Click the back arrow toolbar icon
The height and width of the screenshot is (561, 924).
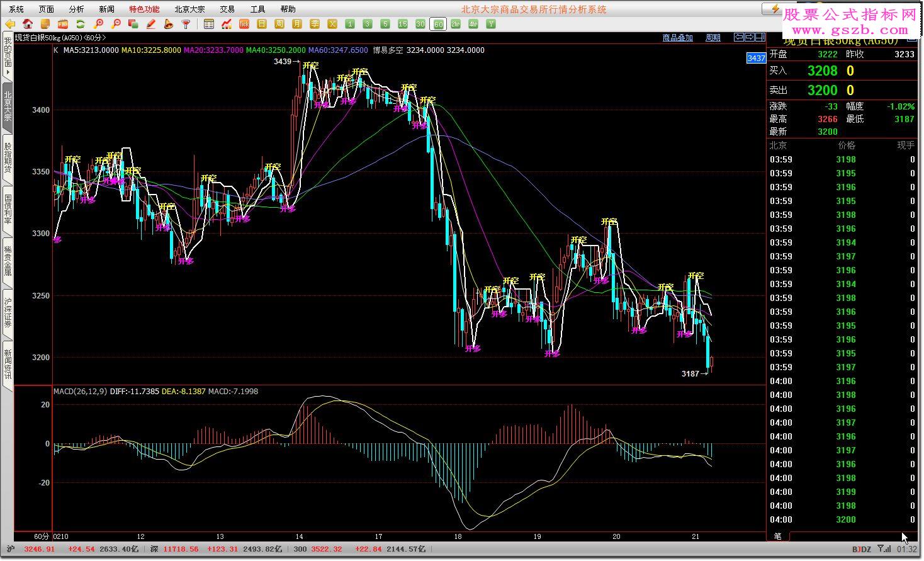point(10,24)
